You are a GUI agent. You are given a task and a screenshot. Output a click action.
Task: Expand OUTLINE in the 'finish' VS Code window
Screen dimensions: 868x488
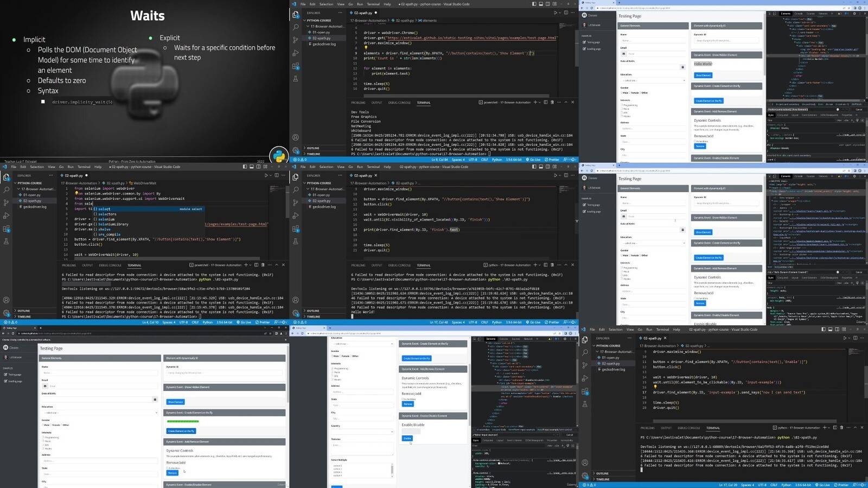[x=313, y=310]
